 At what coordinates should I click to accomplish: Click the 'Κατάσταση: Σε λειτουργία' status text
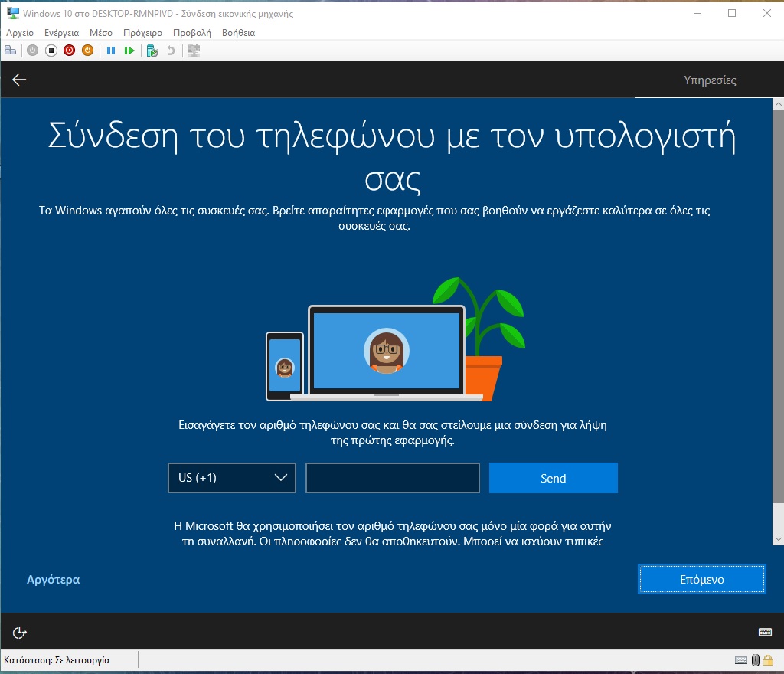[x=57, y=660]
